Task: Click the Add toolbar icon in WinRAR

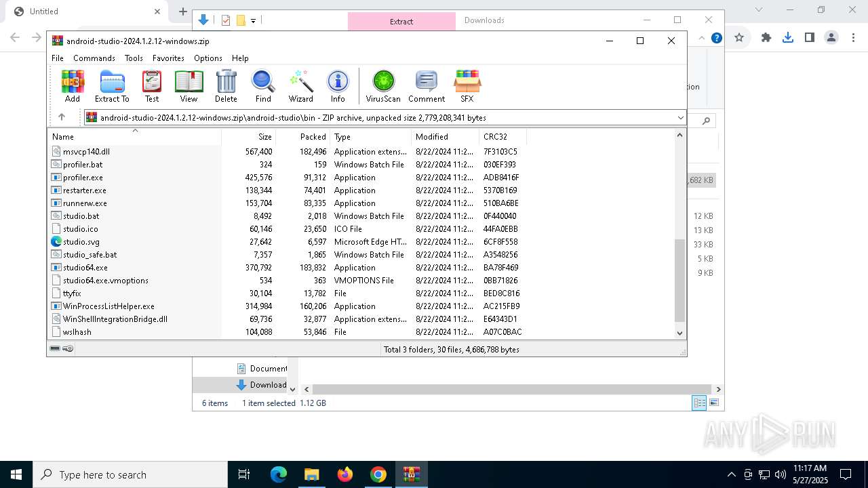Action: click(73, 86)
